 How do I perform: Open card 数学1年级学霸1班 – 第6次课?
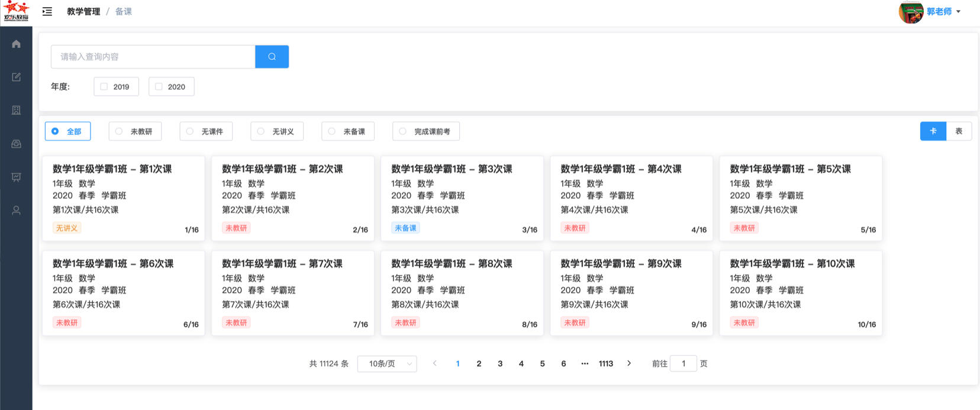tap(124, 293)
